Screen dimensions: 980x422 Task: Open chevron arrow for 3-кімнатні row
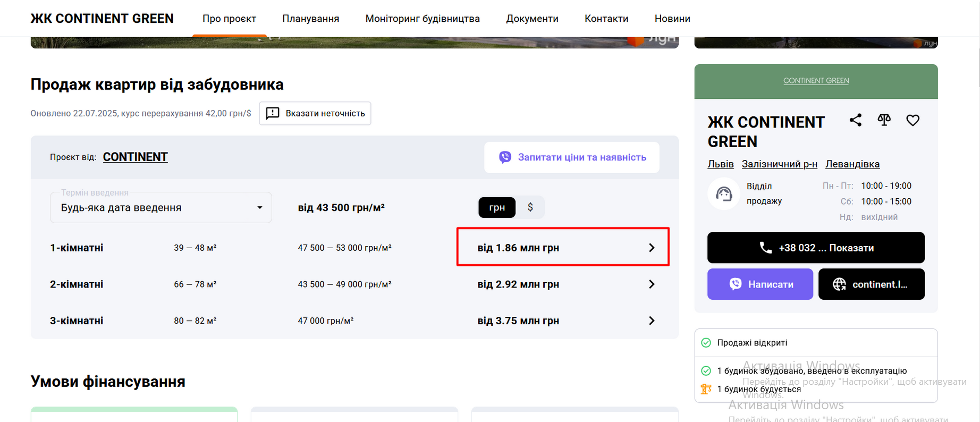click(652, 320)
